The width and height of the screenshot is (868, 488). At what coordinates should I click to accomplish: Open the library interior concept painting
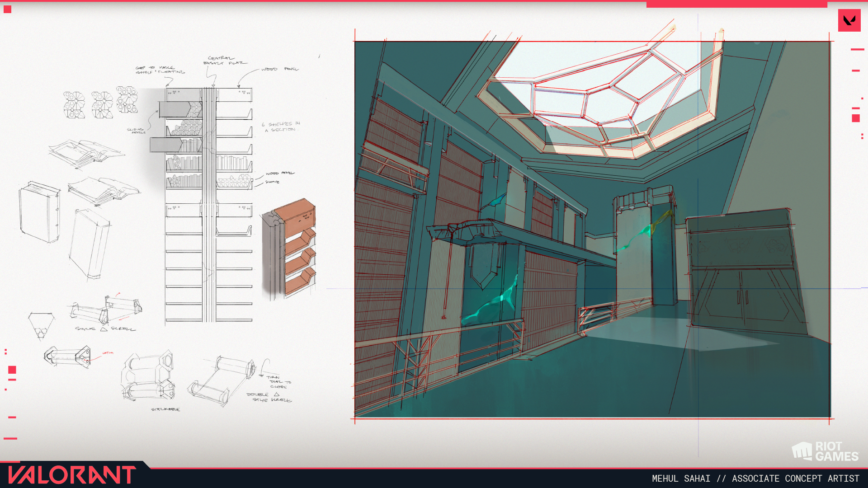(593, 229)
